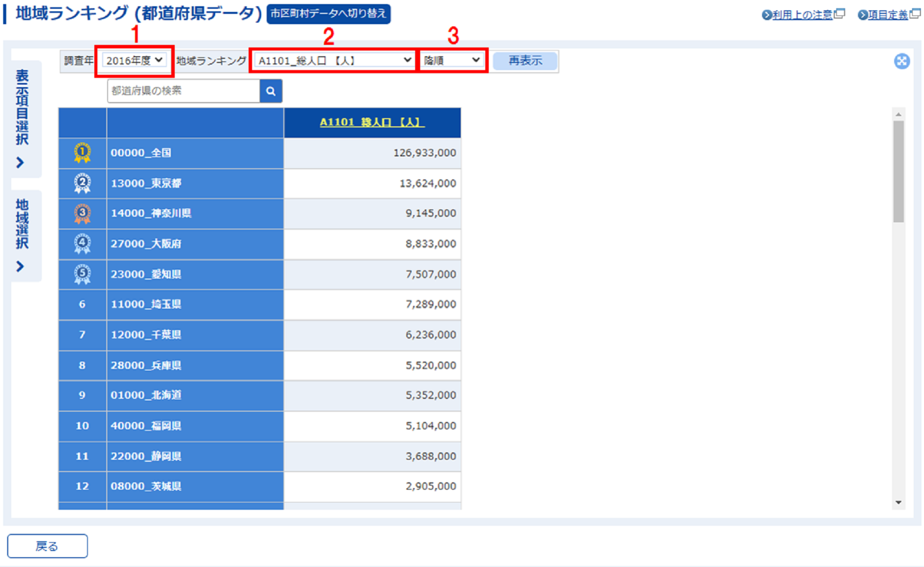
Task: Open the 調査年 2016年度 year dropdown
Action: pyautogui.click(x=134, y=61)
